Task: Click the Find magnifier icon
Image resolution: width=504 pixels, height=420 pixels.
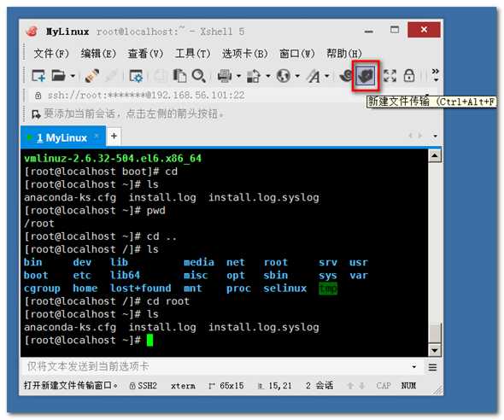Action: click(199, 76)
